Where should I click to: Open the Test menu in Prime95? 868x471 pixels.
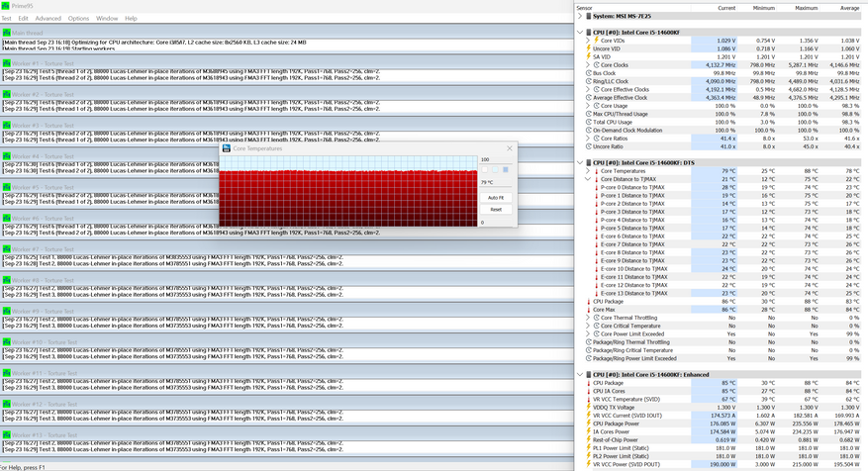pyautogui.click(x=7, y=18)
